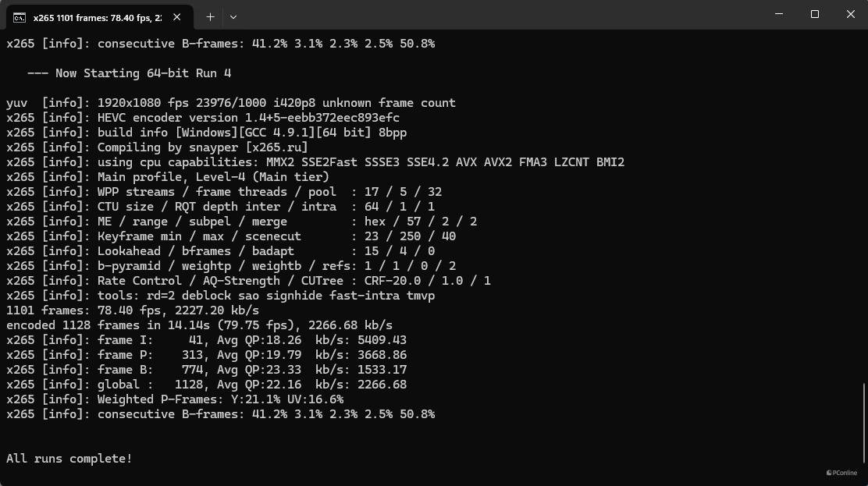The image size is (868, 486).
Task: Maximize the terminal window
Action: pyautogui.click(x=814, y=15)
